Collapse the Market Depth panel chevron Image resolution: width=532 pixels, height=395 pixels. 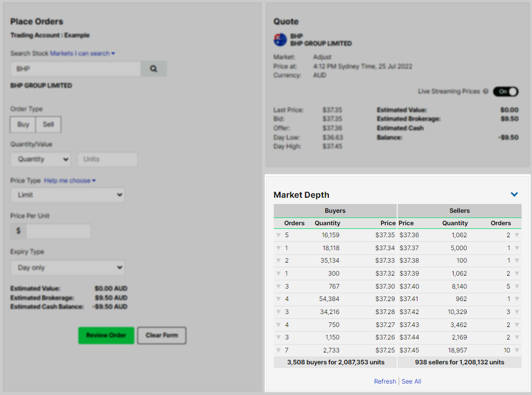pyautogui.click(x=514, y=194)
